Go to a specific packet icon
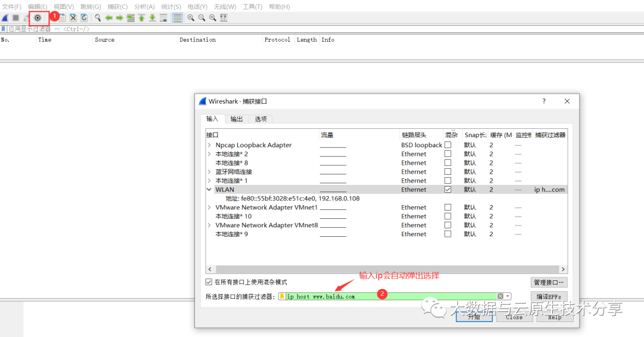This screenshot has height=337, width=644. 131,18
